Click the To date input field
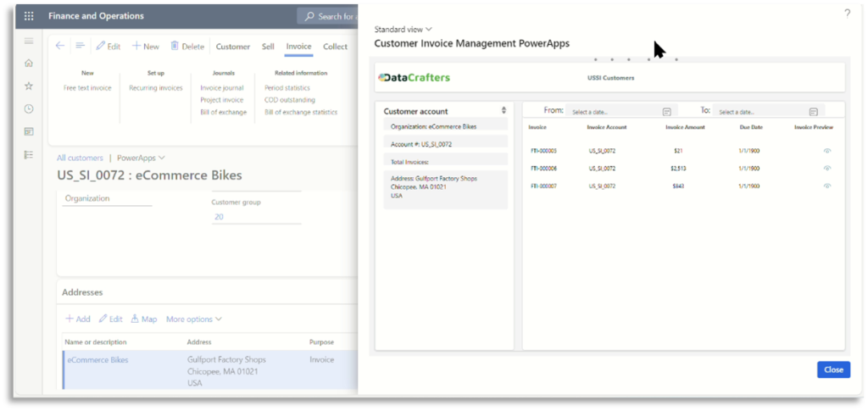 tap(768, 111)
